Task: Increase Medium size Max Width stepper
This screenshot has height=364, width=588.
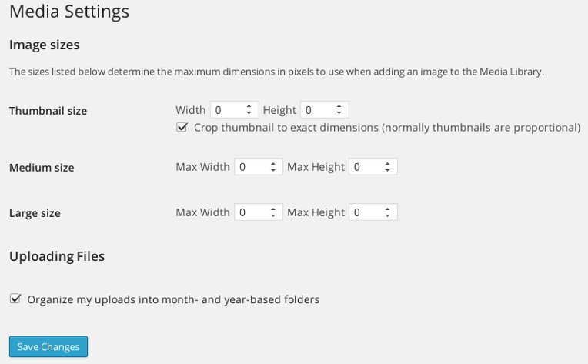Action: pos(273,163)
